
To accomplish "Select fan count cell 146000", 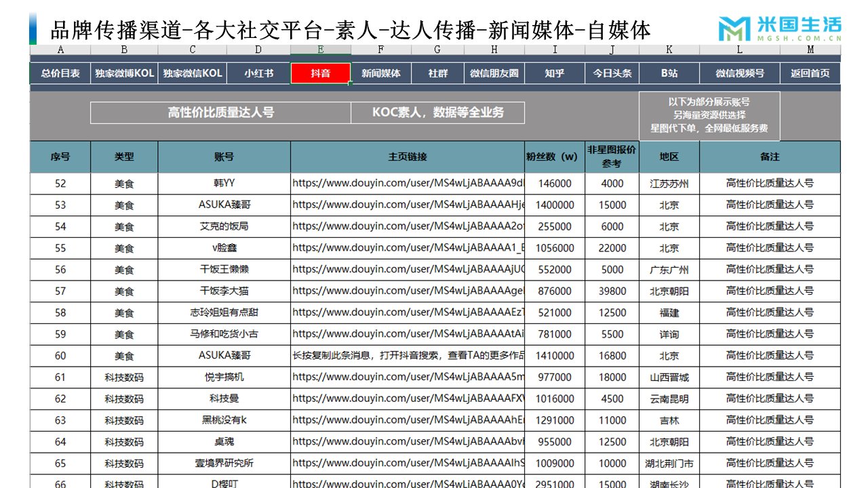I will [555, 183].
